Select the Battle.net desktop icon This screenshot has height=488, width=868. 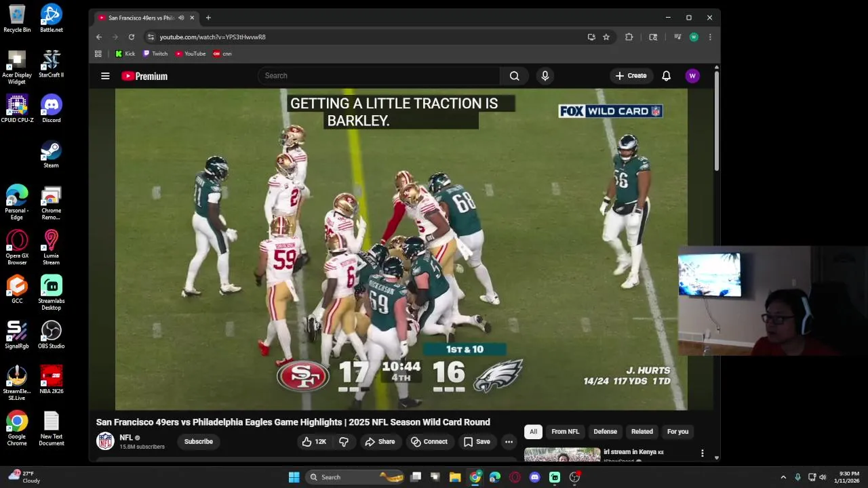(x=51, y=18)
